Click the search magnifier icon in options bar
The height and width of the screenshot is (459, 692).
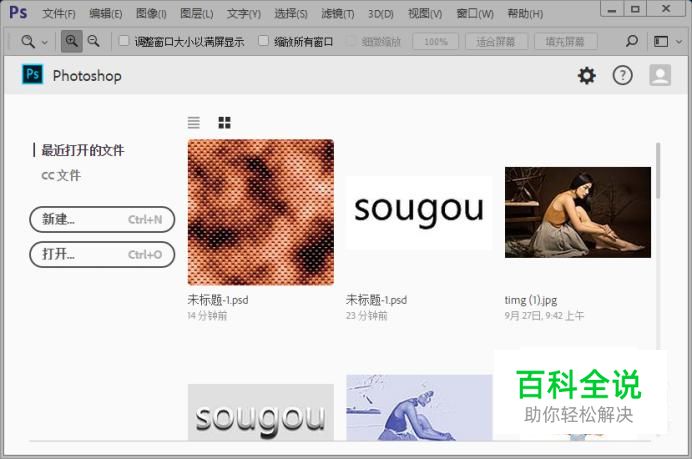[632, 41]
